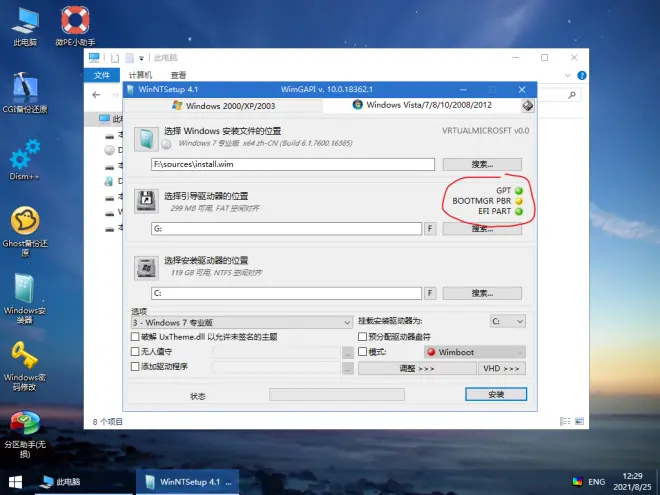Viewport: 660px width, 495px height.
Task: Open the mount drive letter C: dropdown
Action: (x=508, y=321)
